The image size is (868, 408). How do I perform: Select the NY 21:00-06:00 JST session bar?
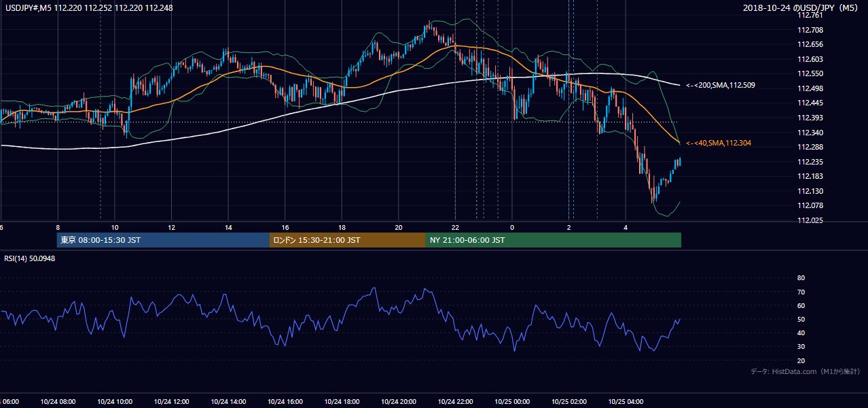pyautogui.click(x=554, y=240)
